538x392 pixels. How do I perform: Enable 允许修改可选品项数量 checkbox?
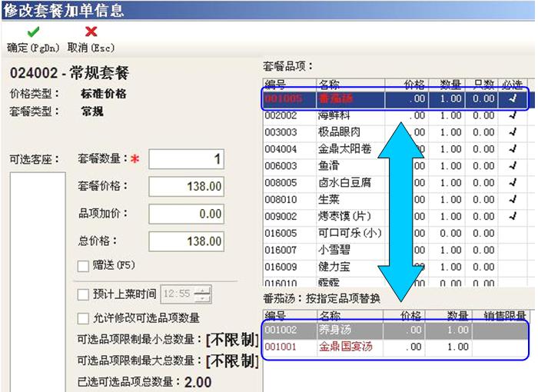coord(83,318)
